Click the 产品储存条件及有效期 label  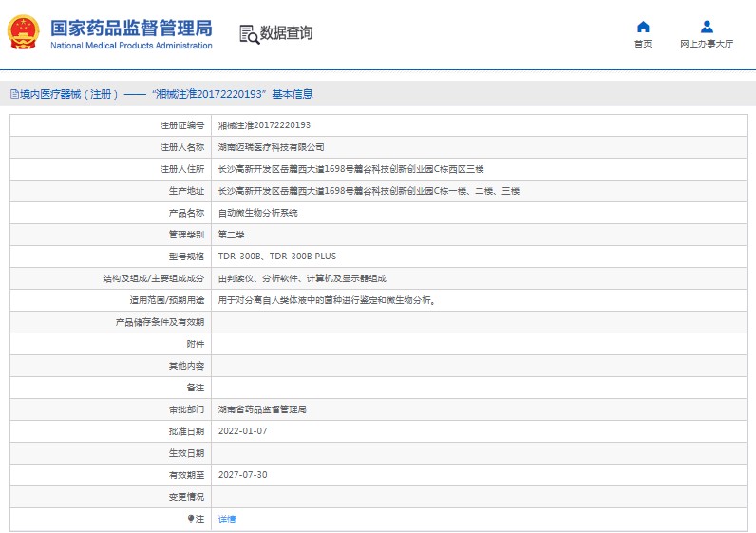[160, 322]
